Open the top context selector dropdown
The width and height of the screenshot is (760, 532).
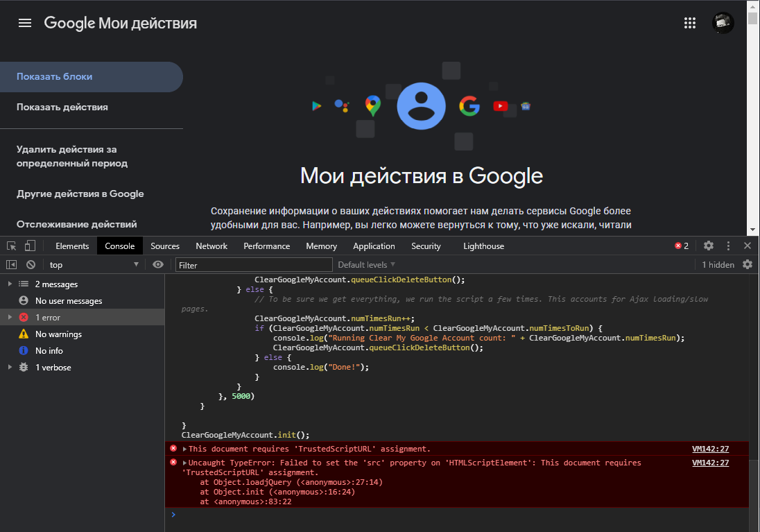[x=94, y=264]
